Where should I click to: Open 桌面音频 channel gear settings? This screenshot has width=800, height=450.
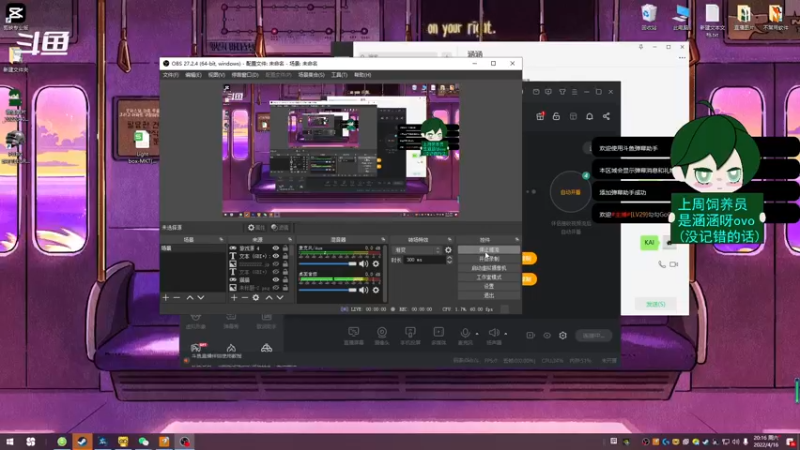point(376,290)
